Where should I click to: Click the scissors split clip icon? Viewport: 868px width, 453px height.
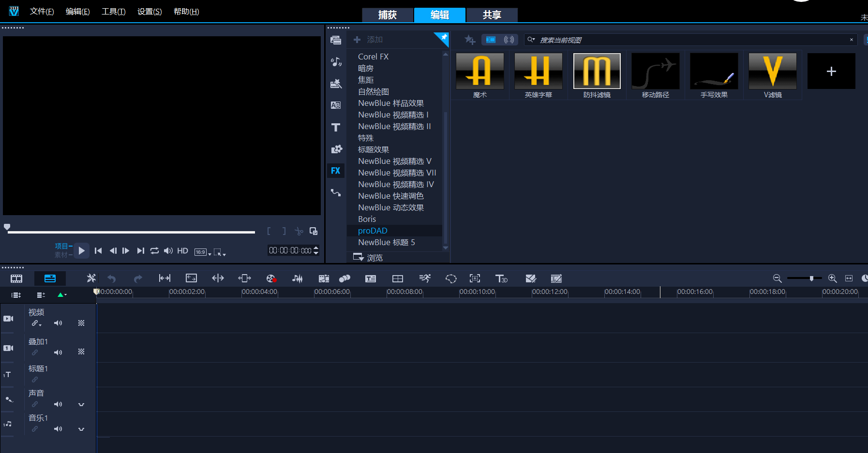point(299,231)
